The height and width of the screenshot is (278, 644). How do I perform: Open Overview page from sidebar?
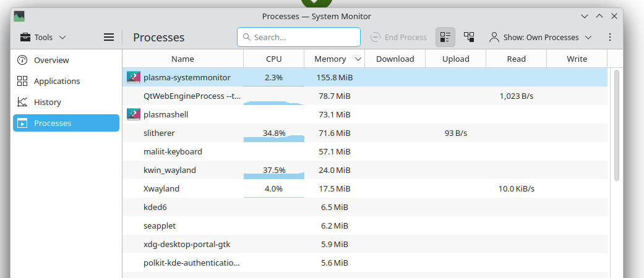point(51,60)
